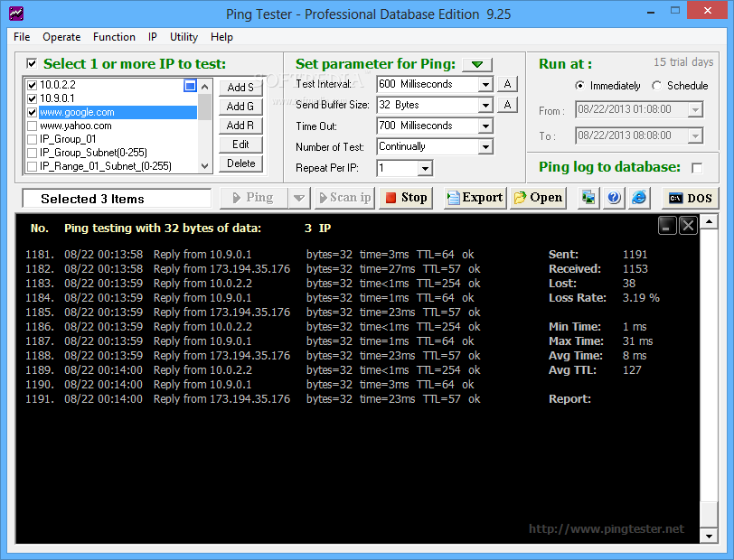The height and width of the screenshot is (560, 734).
Task: Delete the selected IP entry
Action: (240, 163)
